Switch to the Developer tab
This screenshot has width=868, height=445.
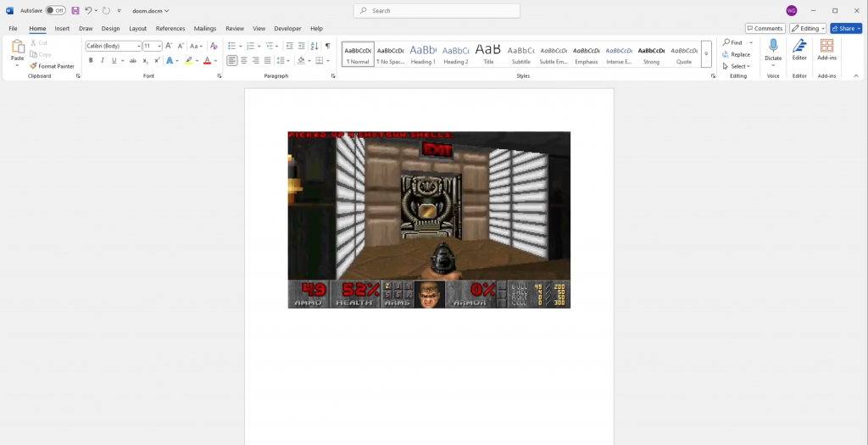[288, 28]
